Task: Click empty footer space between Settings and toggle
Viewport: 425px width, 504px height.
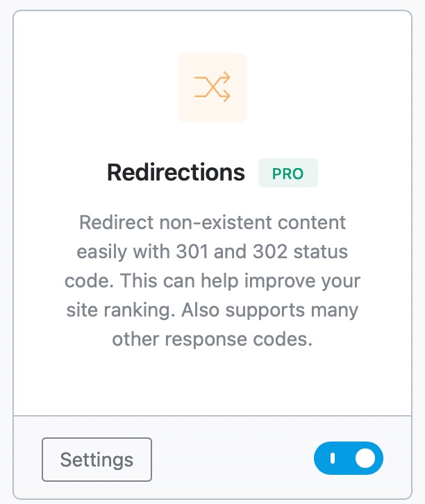Action: point(233,458)
